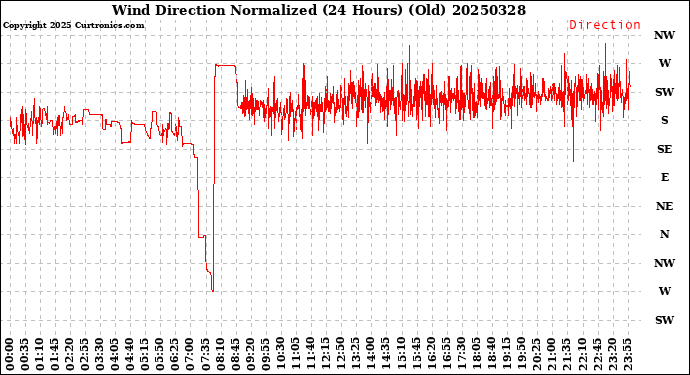Image resolution: width=690 pixels, height=375 pixels.
Task: Click the "SE" y-axis label
Action: pyautogui.click(x=664, y=149)
